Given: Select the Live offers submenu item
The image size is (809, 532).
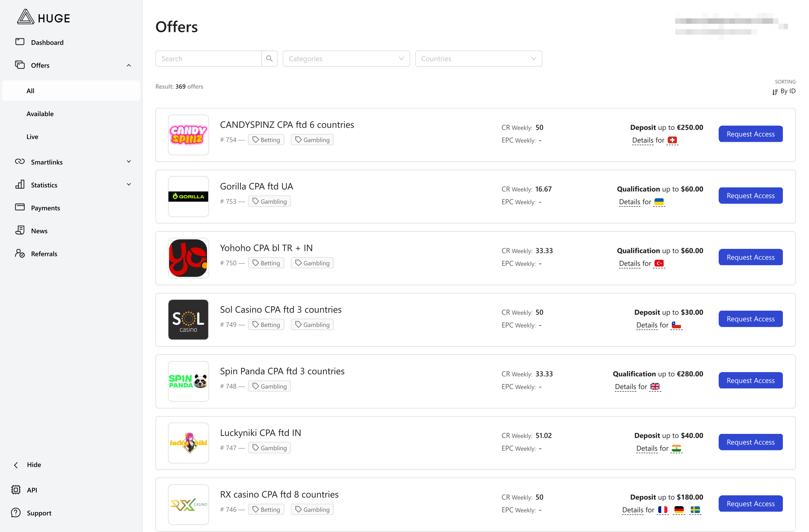Looking at the screenshot, I should (x=32, y=136).
